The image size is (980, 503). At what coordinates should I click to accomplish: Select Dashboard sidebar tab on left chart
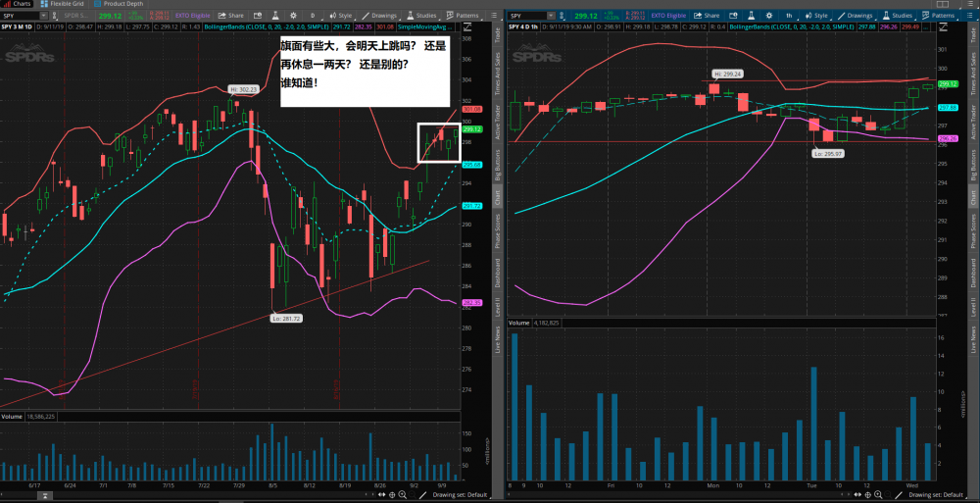click(498, 273)
